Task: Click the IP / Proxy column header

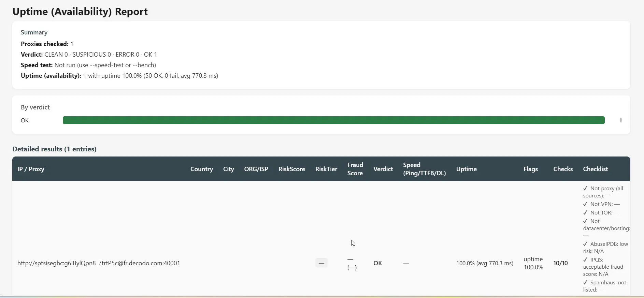Action: click(x=31, y=169)
